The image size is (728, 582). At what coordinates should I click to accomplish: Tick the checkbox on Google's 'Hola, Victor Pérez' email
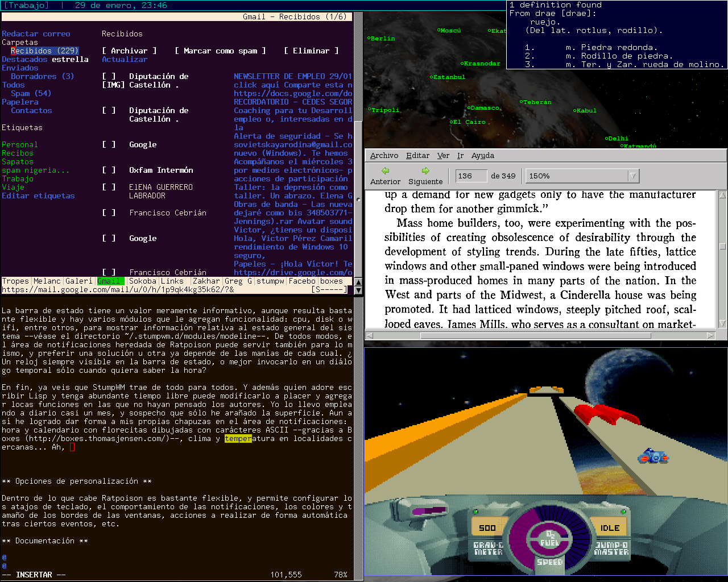pyautogui.click(x=109, y=238)
